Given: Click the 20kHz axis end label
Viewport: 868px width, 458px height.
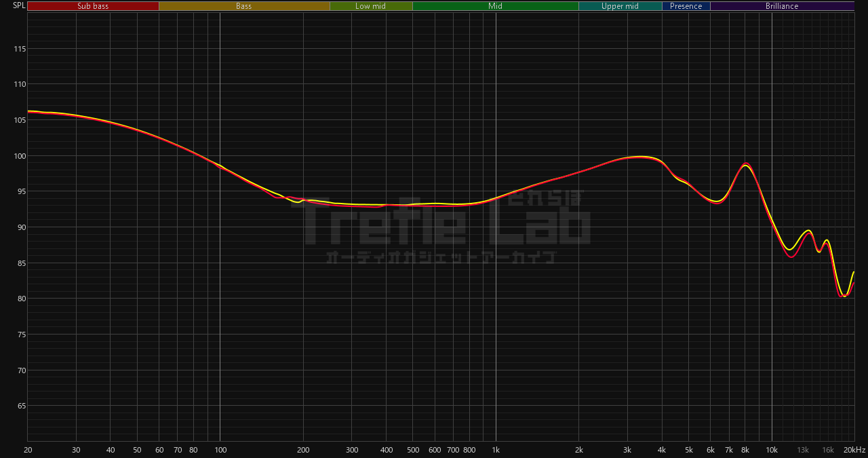Looking at the screenshot, I should pos(854,451).
